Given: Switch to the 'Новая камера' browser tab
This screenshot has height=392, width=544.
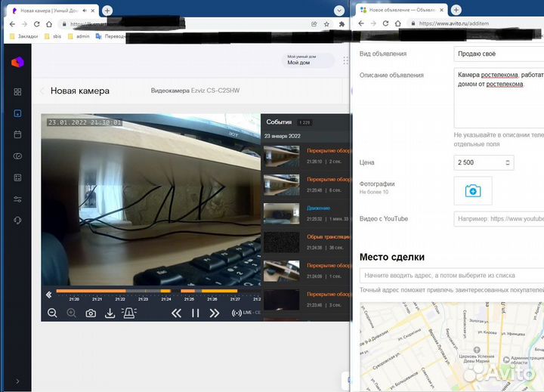Looking at the screenshot, I should coord(50,11).
